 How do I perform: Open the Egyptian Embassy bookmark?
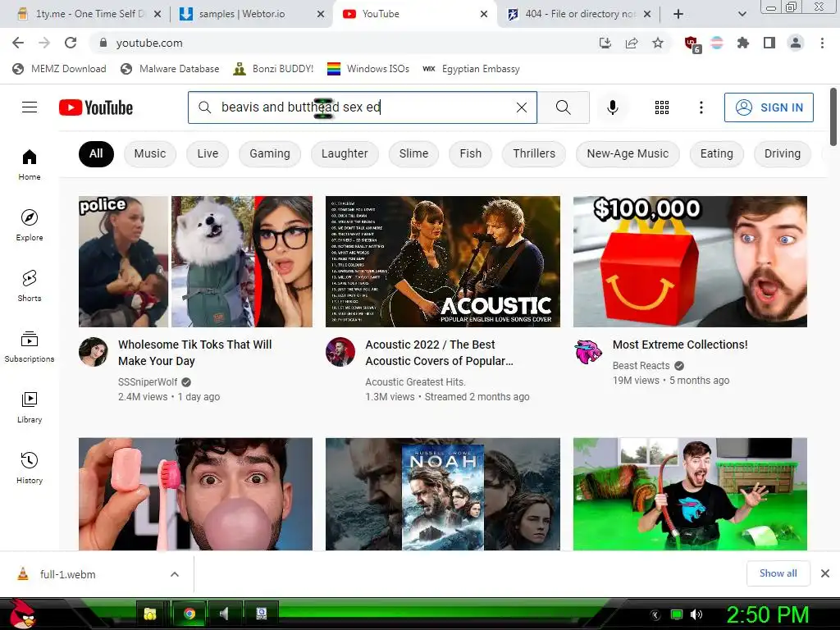point(472,69)
